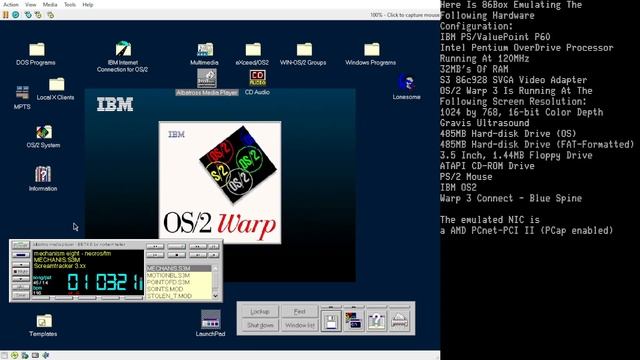Click the playlist scrollbar up arrow

point(216,268)
